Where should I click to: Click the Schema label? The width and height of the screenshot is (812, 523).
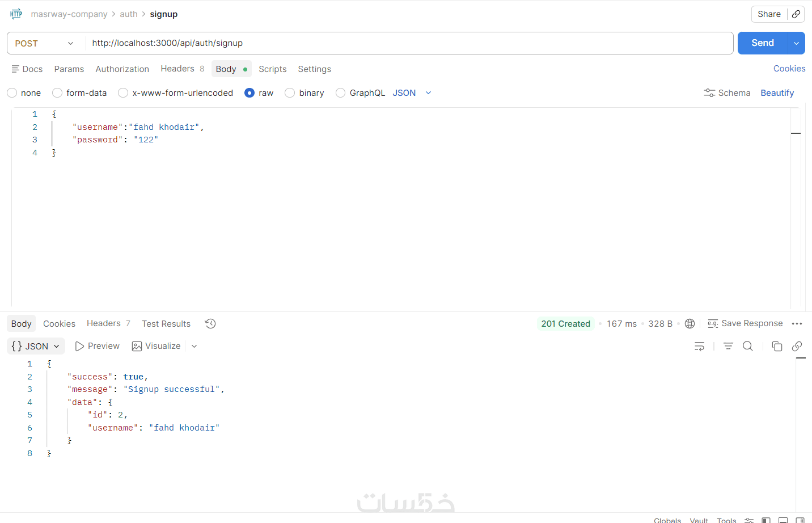[734, 93]
